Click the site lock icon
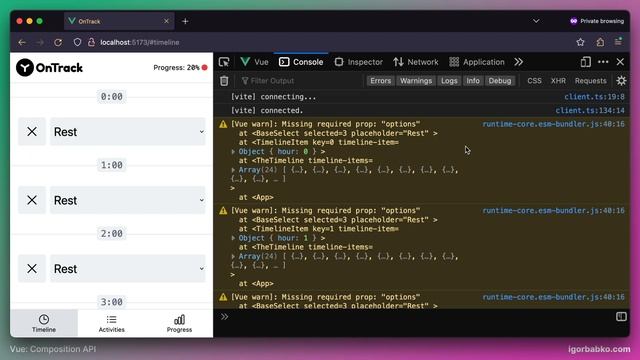Screen dimensions: 640x360 click(x=91, y=42)
